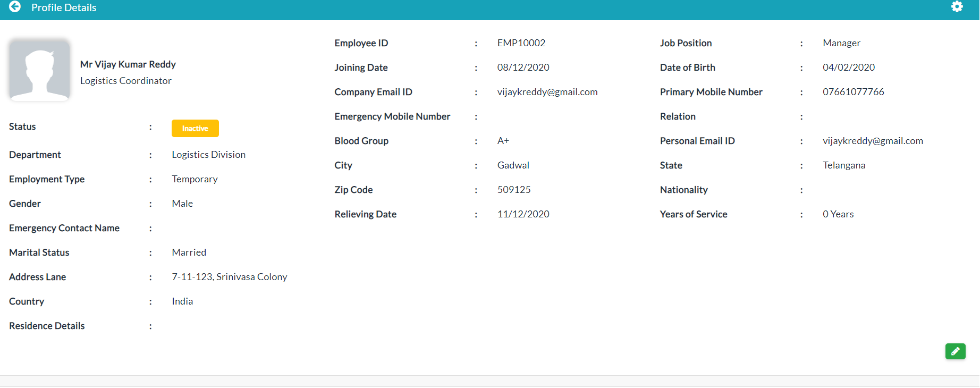
Task: Click the Date of Birth field label
Action: tap(688, 68)
